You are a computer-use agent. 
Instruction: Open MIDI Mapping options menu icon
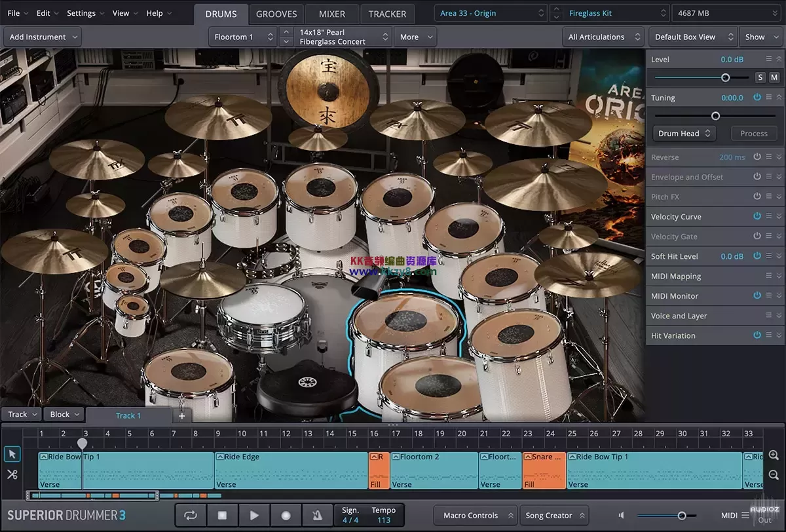pos(769,276)
